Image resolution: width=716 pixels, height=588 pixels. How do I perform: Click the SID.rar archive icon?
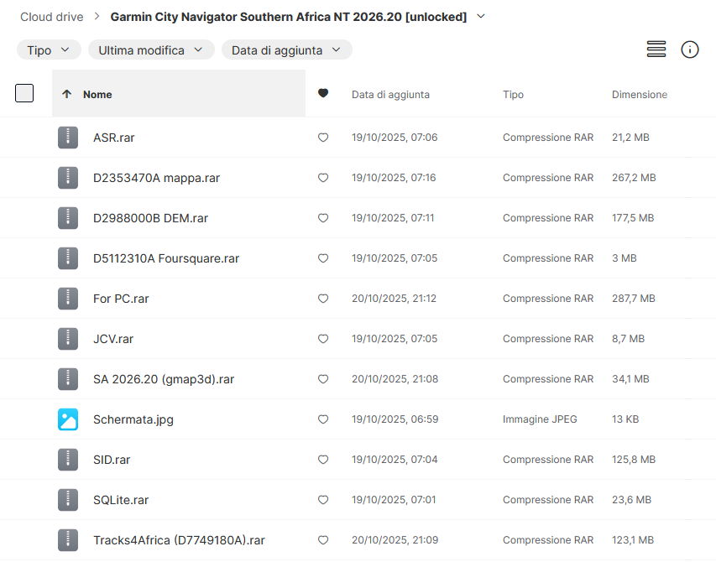click(68, 460)
